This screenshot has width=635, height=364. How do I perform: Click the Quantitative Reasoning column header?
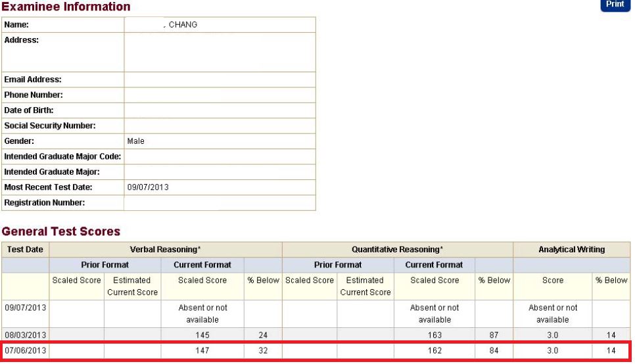tap(397, 250)
